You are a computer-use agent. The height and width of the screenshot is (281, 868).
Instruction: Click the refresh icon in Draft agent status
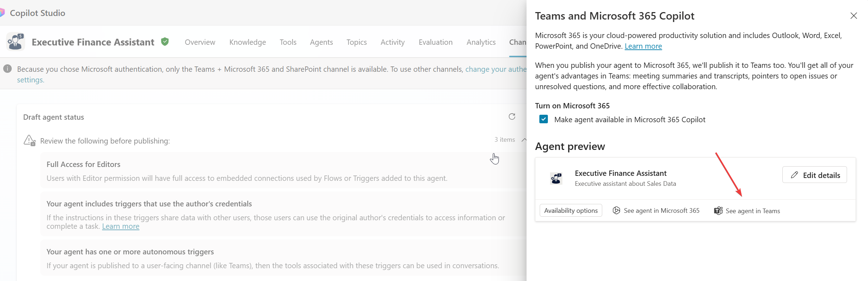[x=512, y=117]
